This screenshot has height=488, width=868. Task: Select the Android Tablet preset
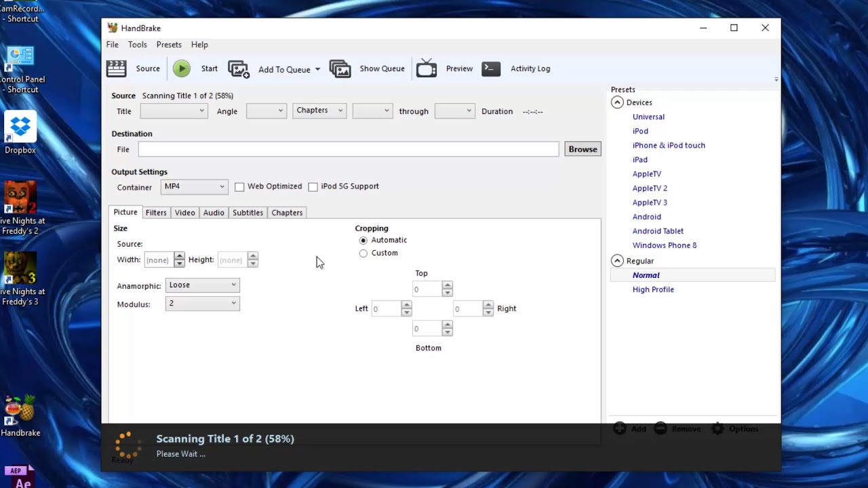pyautogui.click(x=658, y=231)
